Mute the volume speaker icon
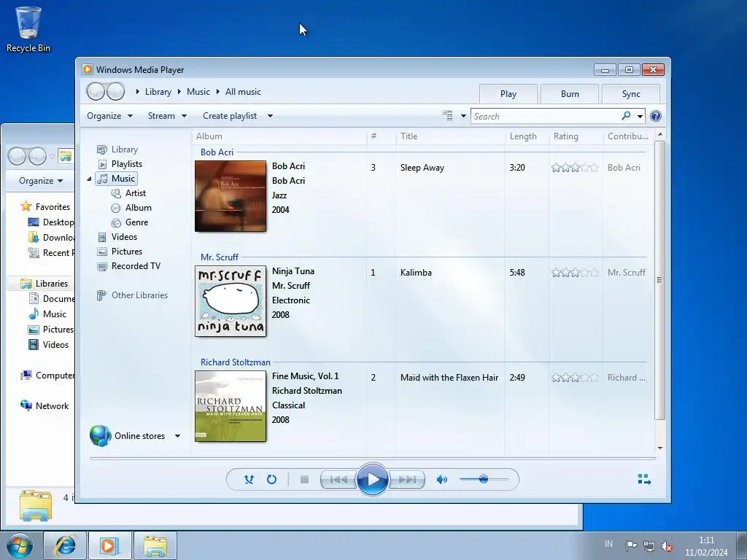Image resolution: width=747 pixels, height=560 pixels. point(441,480)
